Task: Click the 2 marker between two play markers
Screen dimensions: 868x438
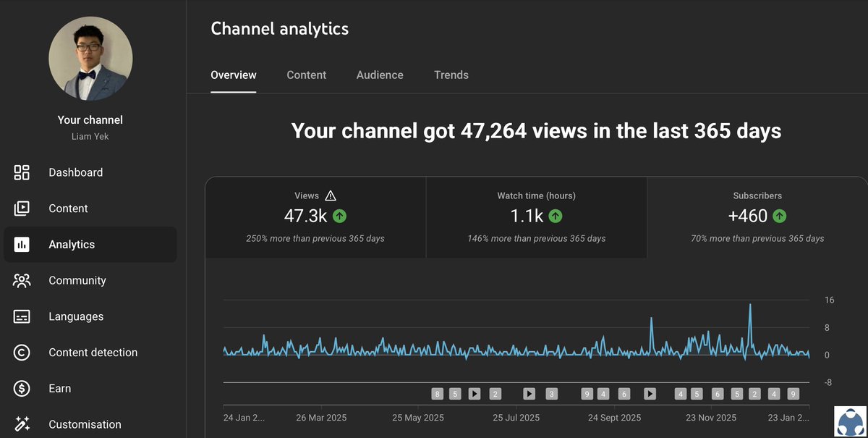Action: pos(495,394)
